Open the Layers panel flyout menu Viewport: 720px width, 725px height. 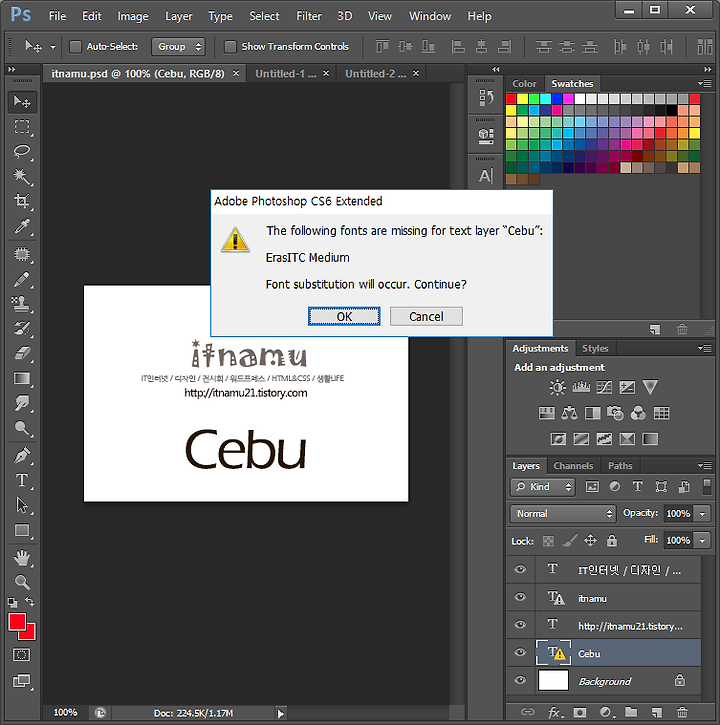tap(705, 465)
